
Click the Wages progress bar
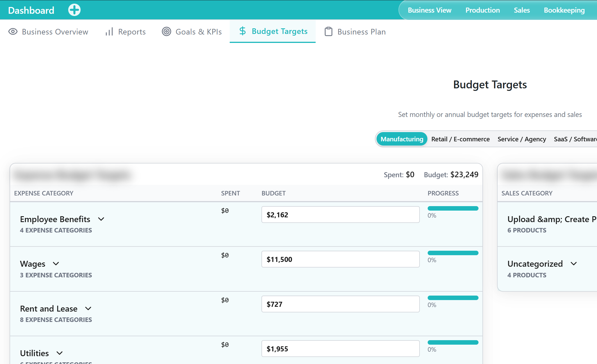[453, 253]
